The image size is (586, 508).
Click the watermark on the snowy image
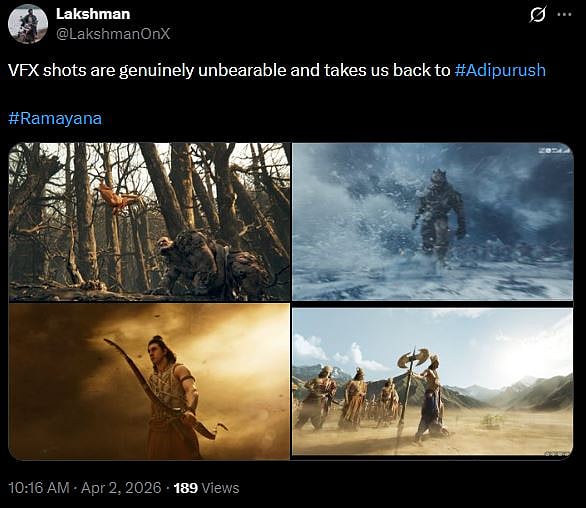tap(555, 151)
